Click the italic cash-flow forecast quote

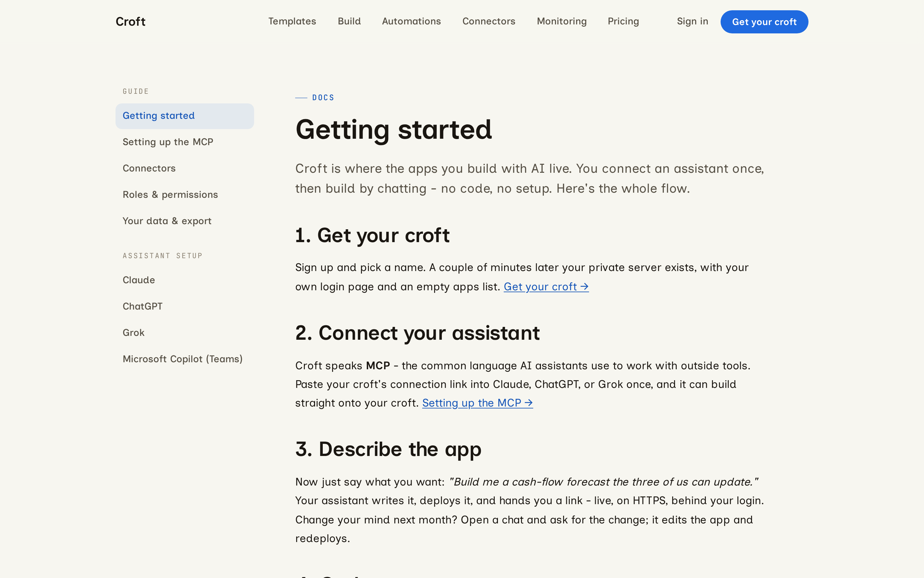pyautogui.click(x=603, y=482)
